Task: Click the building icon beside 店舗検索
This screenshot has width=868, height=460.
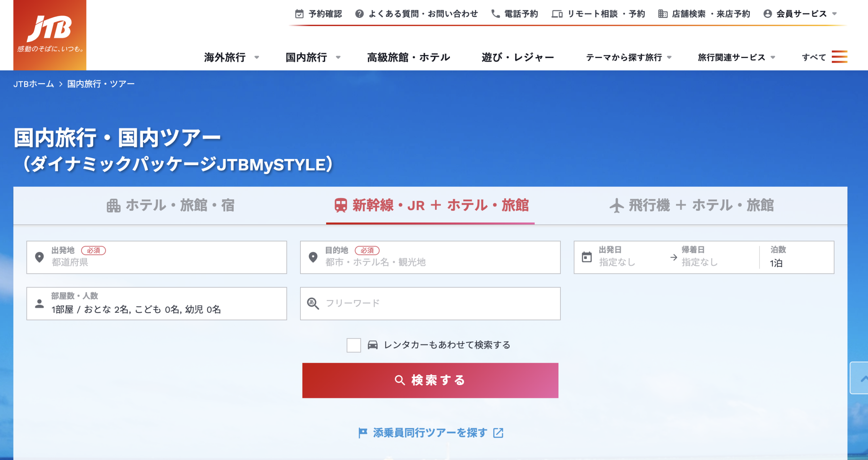Action: tap(663, 14)
